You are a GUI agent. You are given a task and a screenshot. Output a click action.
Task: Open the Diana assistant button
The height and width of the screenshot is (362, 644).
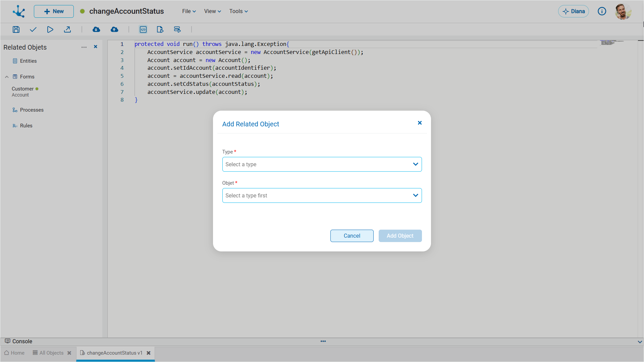click(574, 11)
